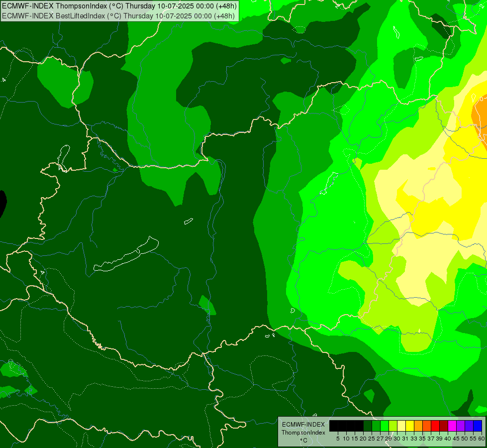Click legend scale value 40
The height and width of the screenshot is (448, 487).
pyautogui.click(x=448, y=439)
